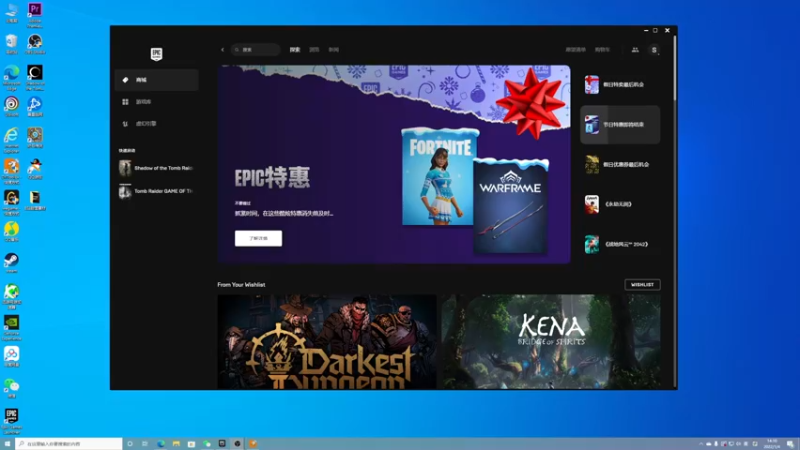
Task: Open Task View on taskbar
Action: point(145,444)
